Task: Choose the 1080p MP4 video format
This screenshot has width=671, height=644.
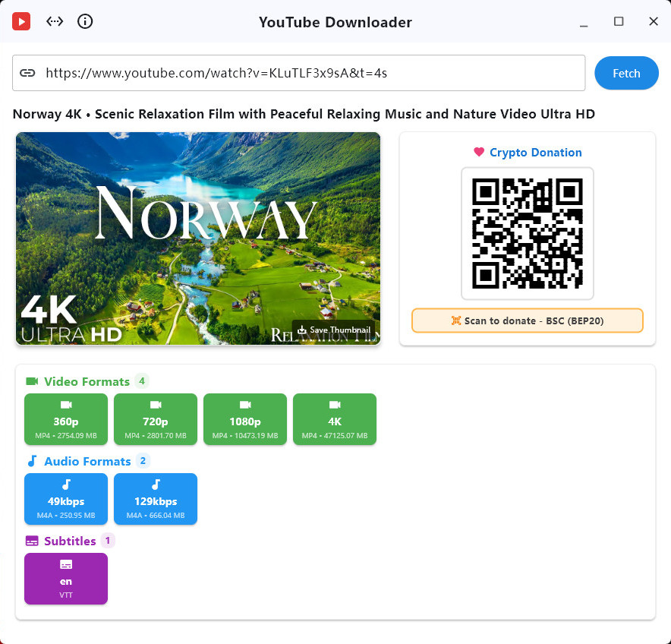Action: pos(245,419)
